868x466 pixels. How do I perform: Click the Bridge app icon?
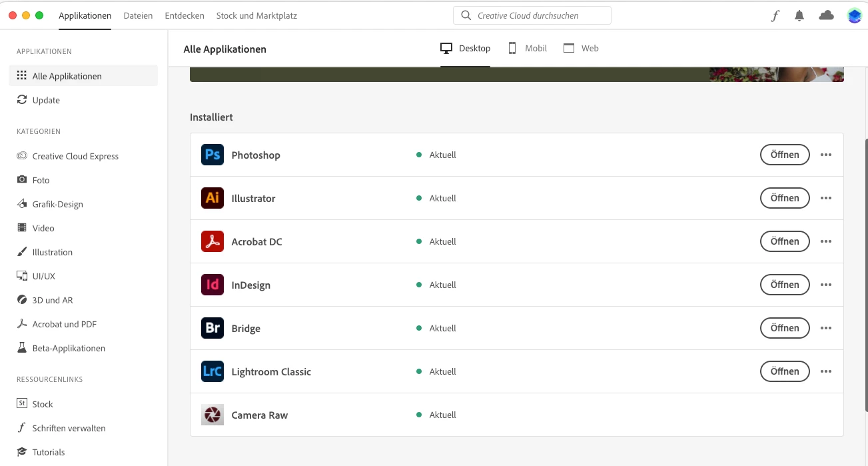213,328
